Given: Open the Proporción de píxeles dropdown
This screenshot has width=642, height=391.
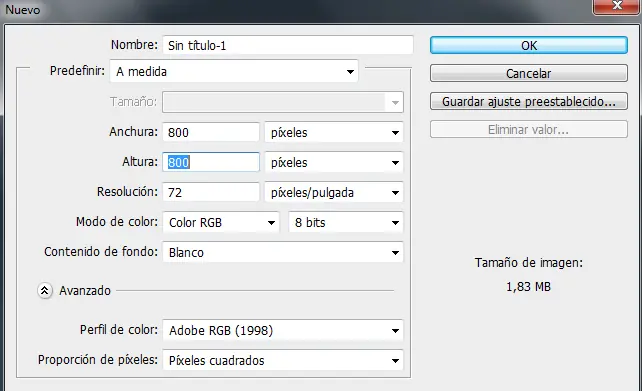Looking at the screenshot, I should [x=283, y=360].
